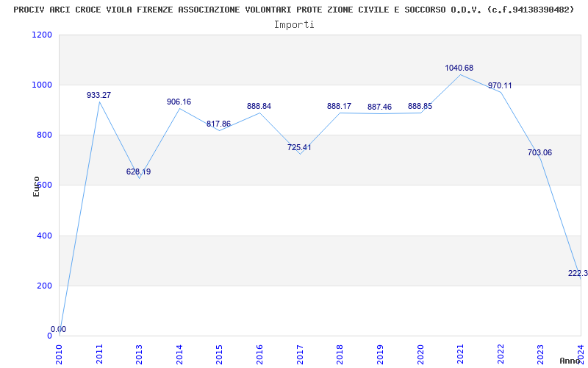
Task: Click the data label 906.16
Action: [x=179, y=102]
